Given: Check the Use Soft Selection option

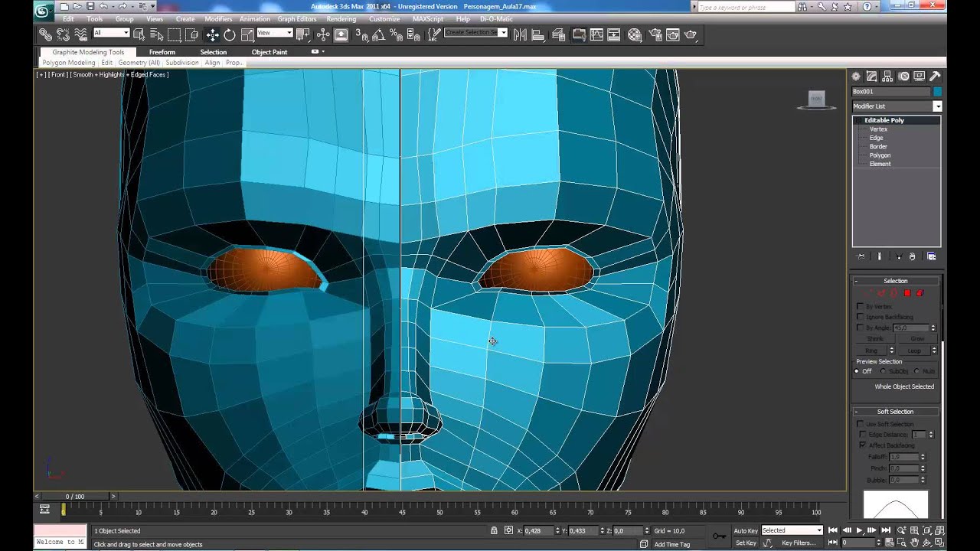Looking at the screenshot, I should tap(861, 424).
